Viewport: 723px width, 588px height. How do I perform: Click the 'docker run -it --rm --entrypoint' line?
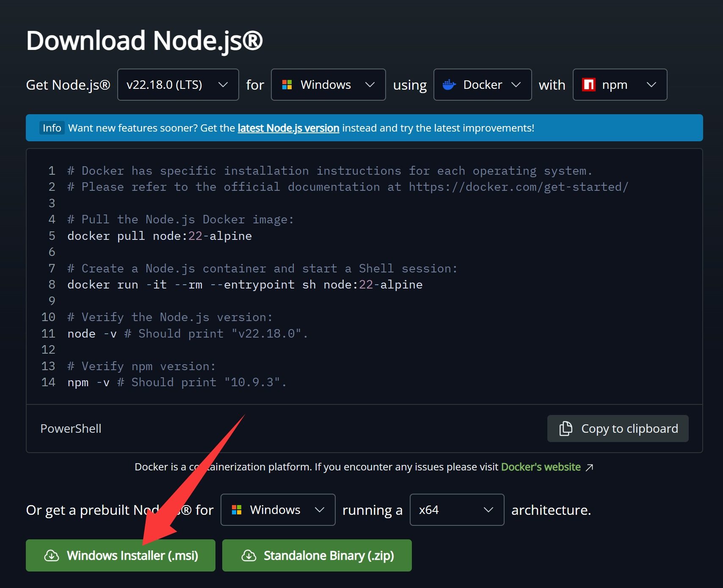pos(245,284)
